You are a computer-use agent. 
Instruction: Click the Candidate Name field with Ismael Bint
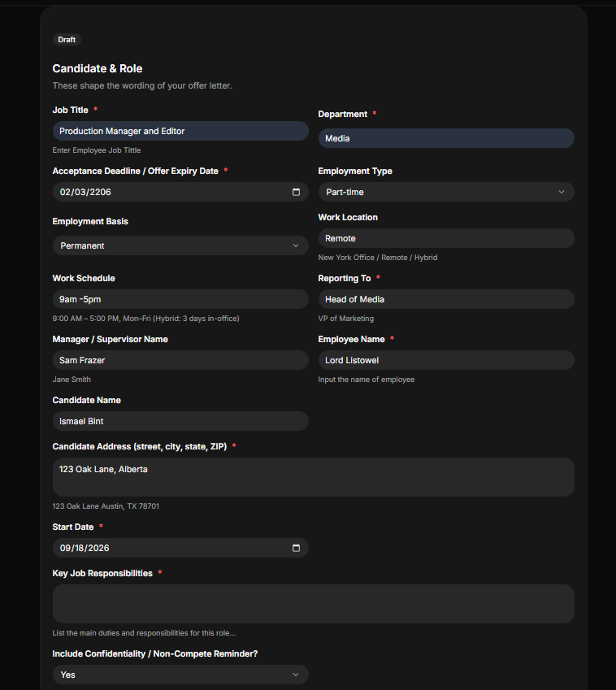[180, 421]
